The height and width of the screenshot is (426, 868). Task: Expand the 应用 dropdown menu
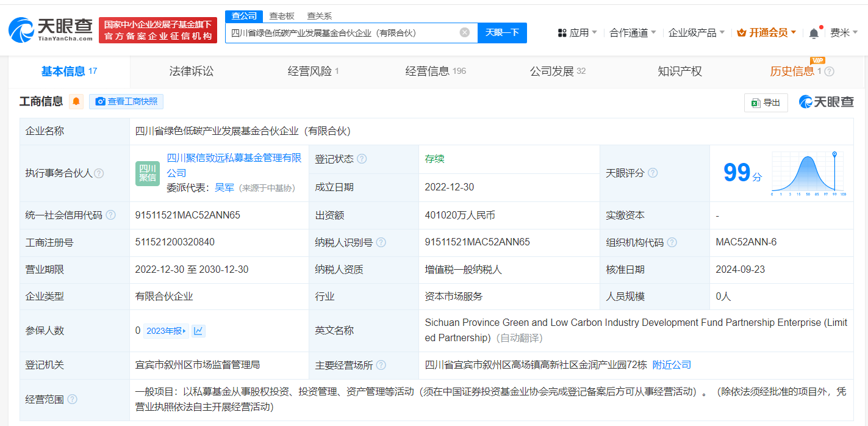578,33
